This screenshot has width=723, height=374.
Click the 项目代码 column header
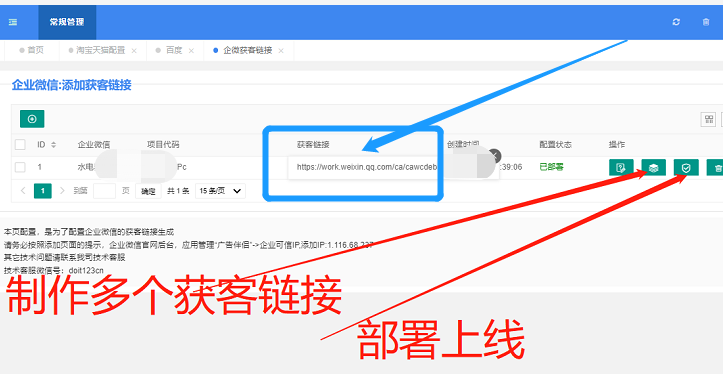(x=163, y=145)
